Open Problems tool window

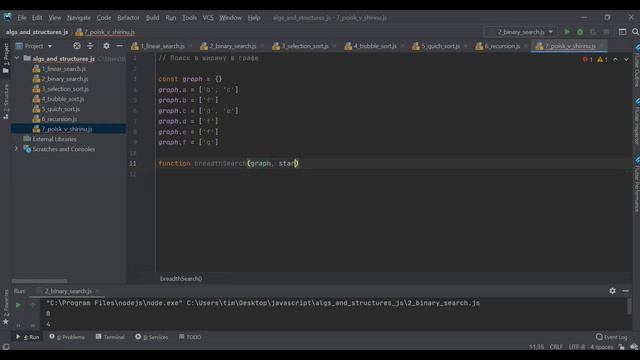tap(67, 337)
